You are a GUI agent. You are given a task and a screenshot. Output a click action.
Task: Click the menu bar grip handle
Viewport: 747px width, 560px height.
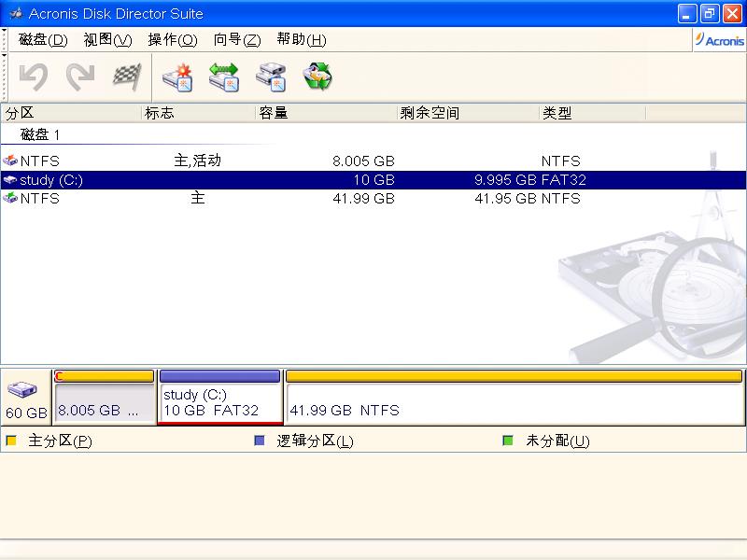pos(5,39)
